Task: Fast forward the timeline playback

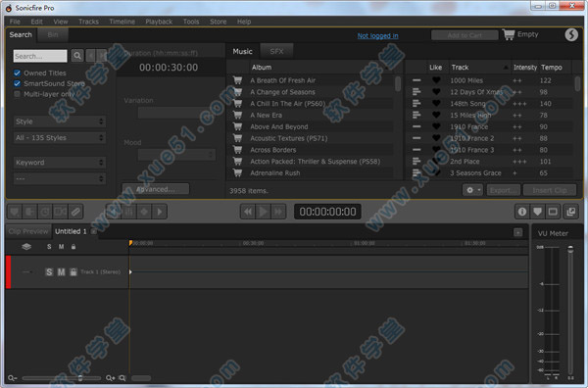Action: click(278, 212)
